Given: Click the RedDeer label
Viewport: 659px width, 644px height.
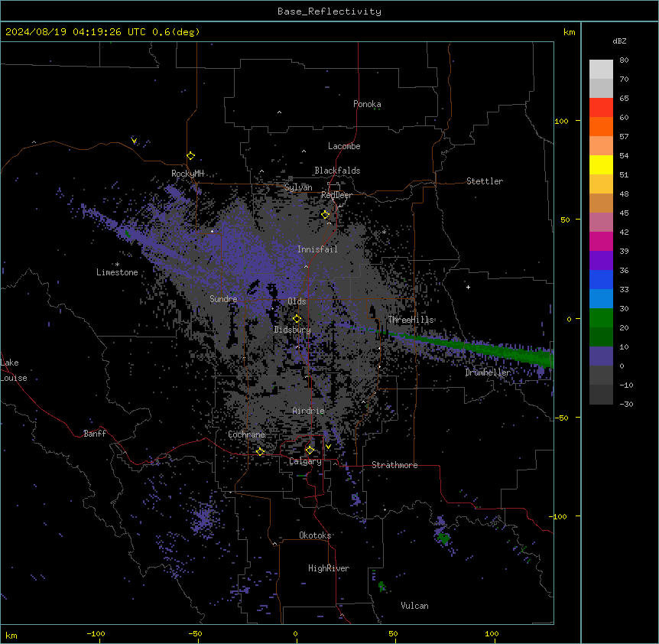Looking at the screenshot, I should coord(336,195).
